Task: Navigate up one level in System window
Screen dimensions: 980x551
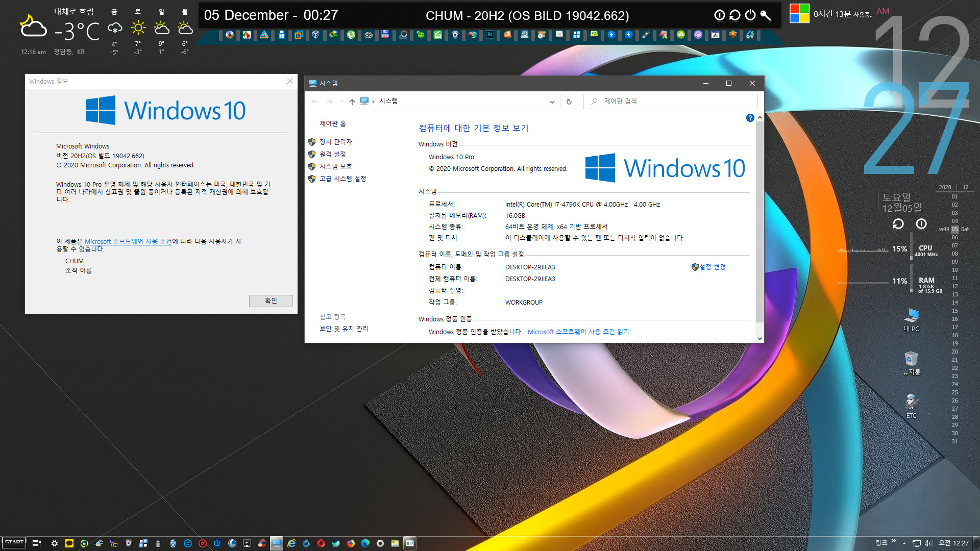Action: point(352,102)
